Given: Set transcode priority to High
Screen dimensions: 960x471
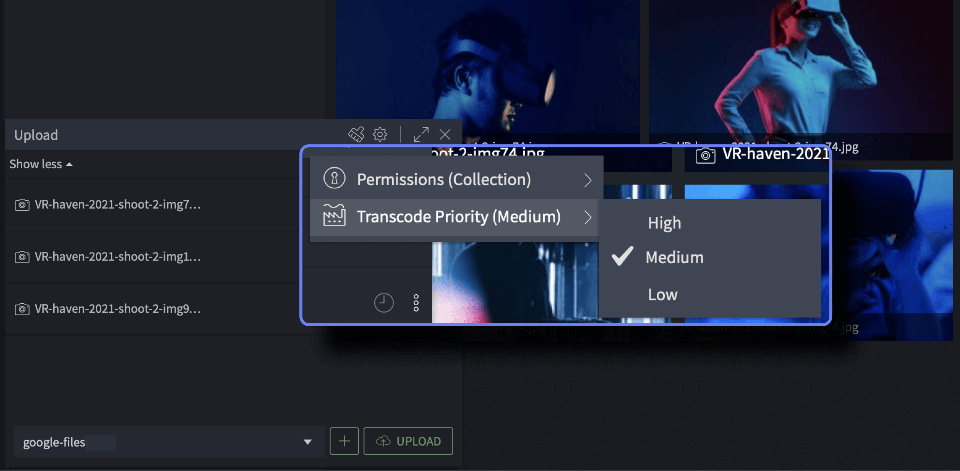Looking at the screenshot, I should point(710,223).
